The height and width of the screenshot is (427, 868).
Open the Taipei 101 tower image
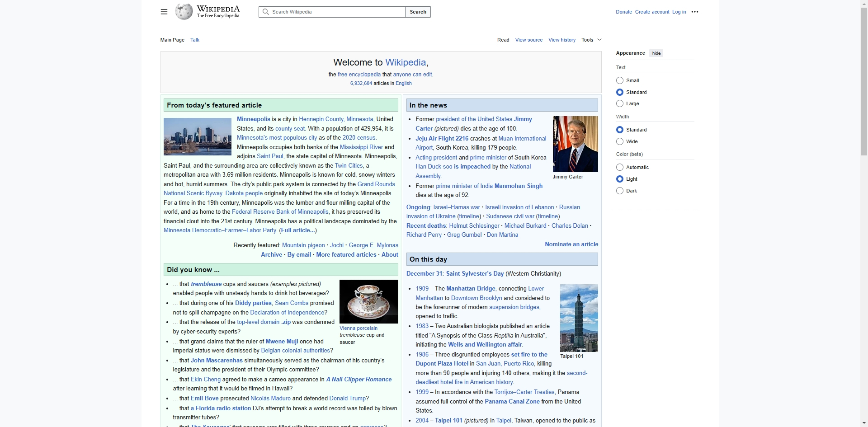pyautogui.click(x=579, y=318)
